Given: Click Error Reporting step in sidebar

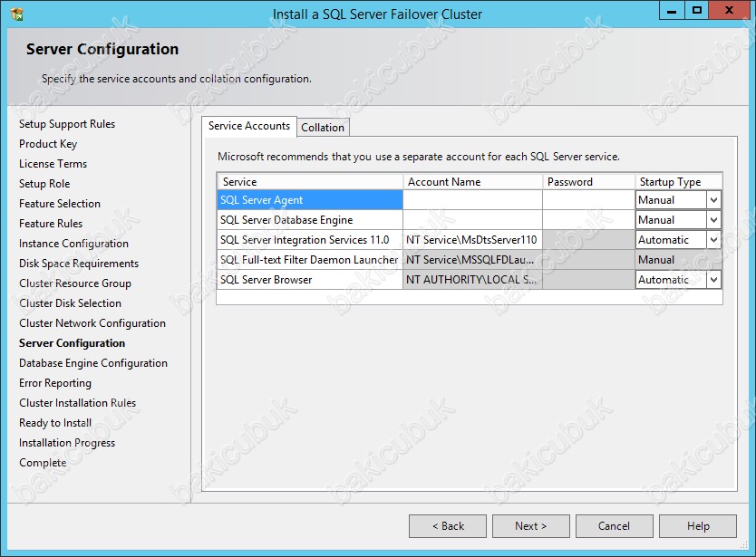Looking at the screenshot, I should pos(55,383).
